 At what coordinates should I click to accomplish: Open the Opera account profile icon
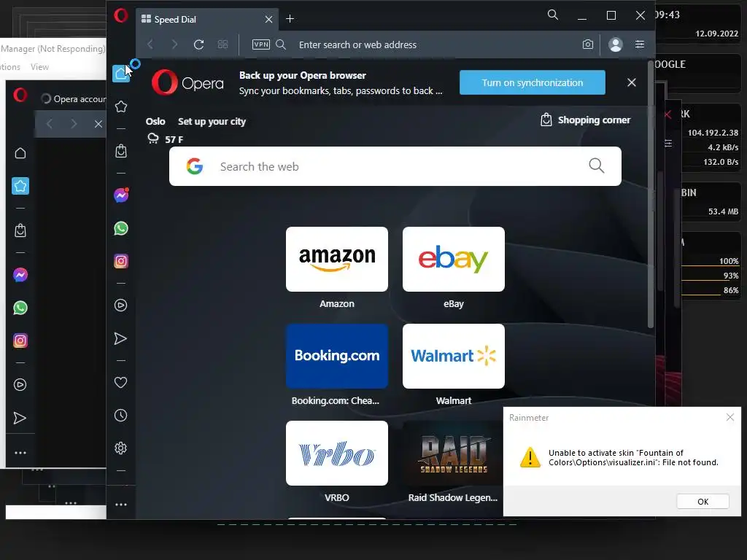pyautogui.click(x=616, y=44)
